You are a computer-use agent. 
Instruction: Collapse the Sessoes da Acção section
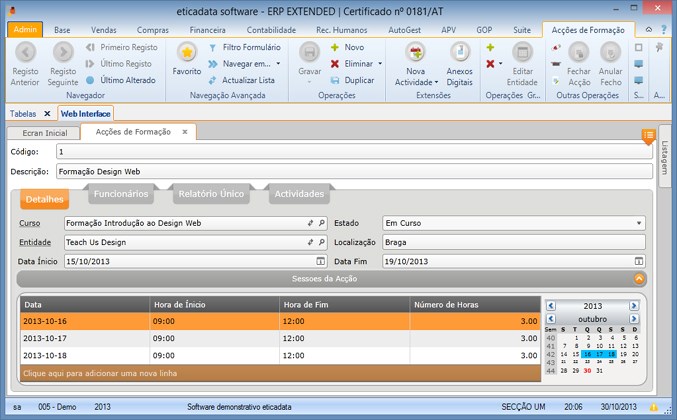pos(639,279)
